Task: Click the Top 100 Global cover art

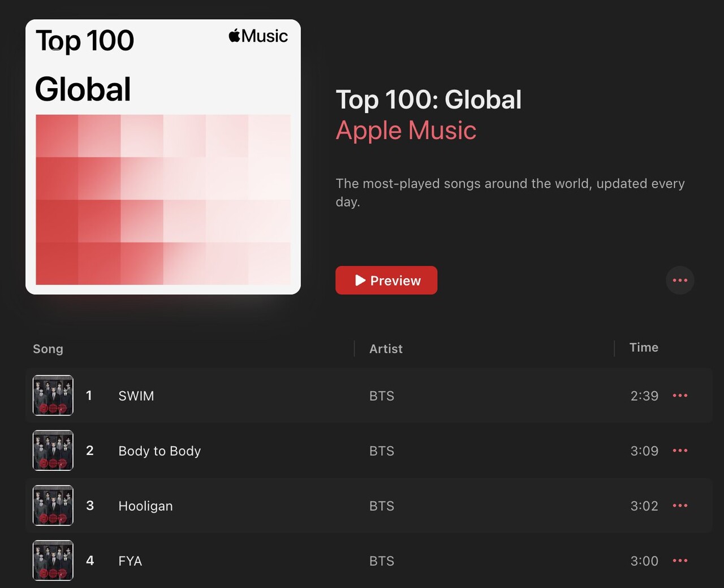Action: 163,157
